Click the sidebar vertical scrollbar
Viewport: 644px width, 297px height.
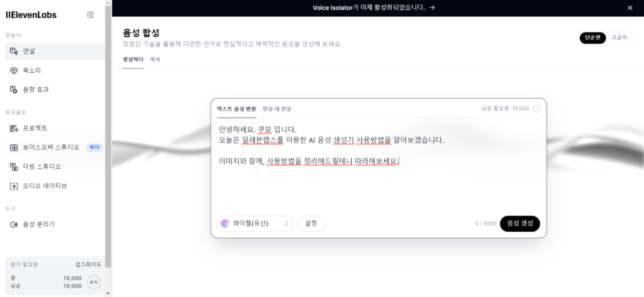coord(108,136)
